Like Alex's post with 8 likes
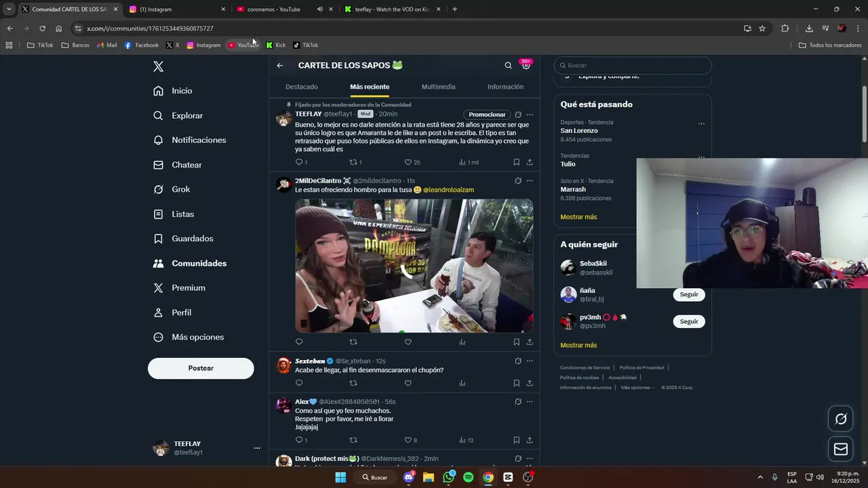 408,441
